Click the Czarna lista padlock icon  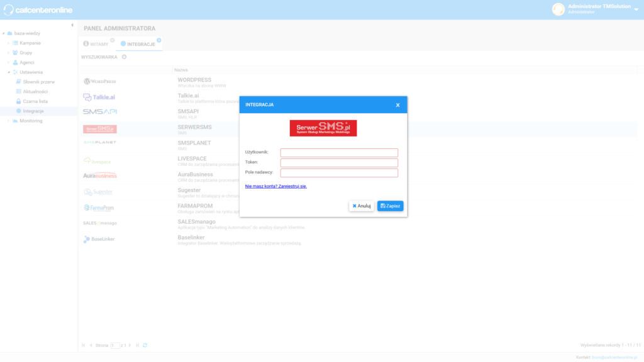(19, 101)
